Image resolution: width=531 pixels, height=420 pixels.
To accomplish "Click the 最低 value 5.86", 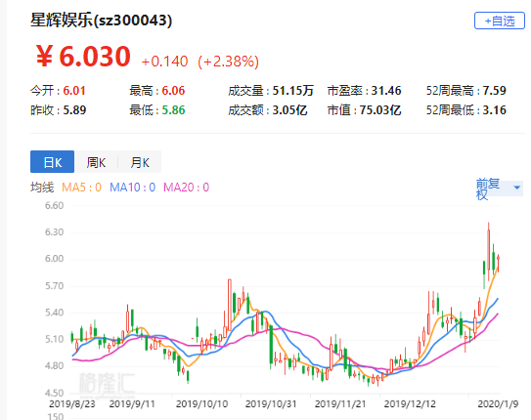I will 173,110.
